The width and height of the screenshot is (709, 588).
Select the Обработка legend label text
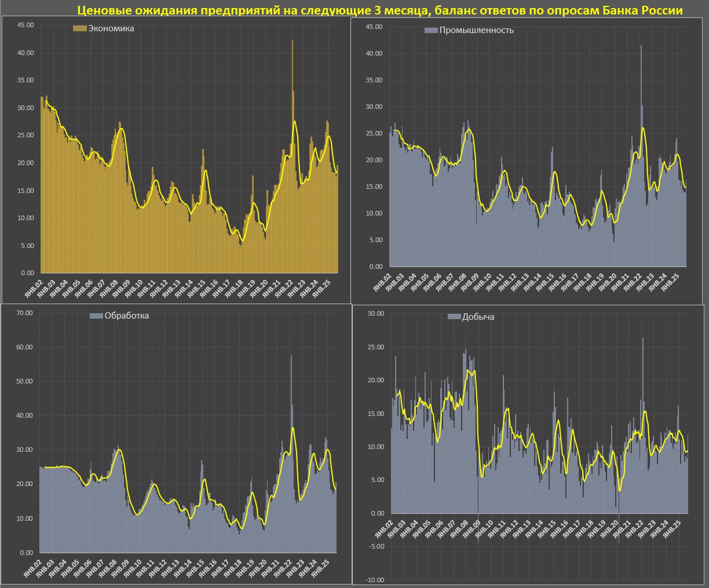(126, 316)
